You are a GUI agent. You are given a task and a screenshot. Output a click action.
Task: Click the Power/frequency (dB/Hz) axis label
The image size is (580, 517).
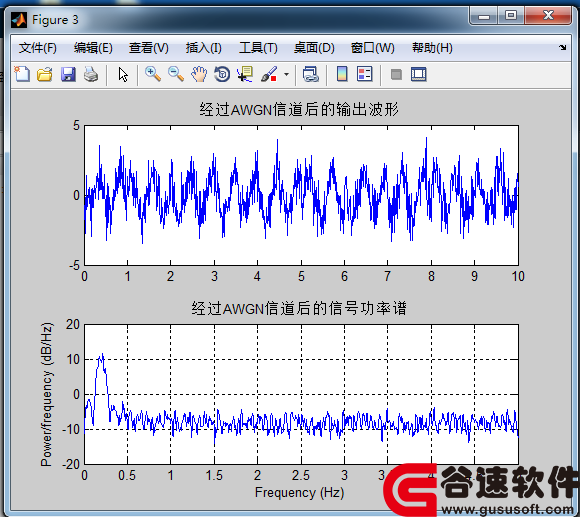[x=47, y=394]
